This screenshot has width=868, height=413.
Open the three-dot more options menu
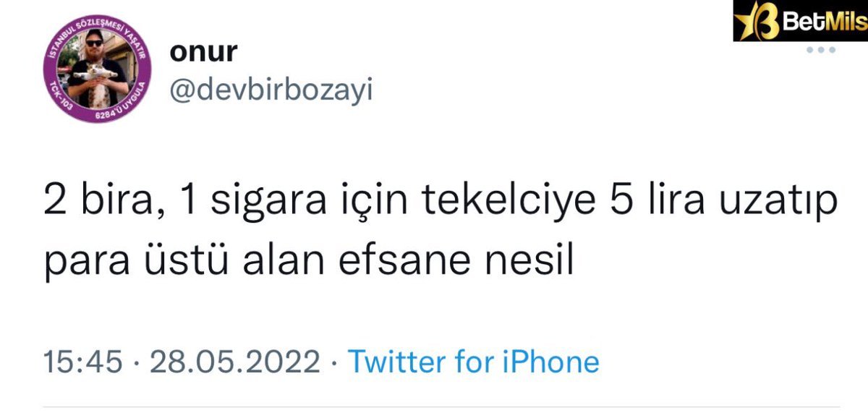pos(820,50)
